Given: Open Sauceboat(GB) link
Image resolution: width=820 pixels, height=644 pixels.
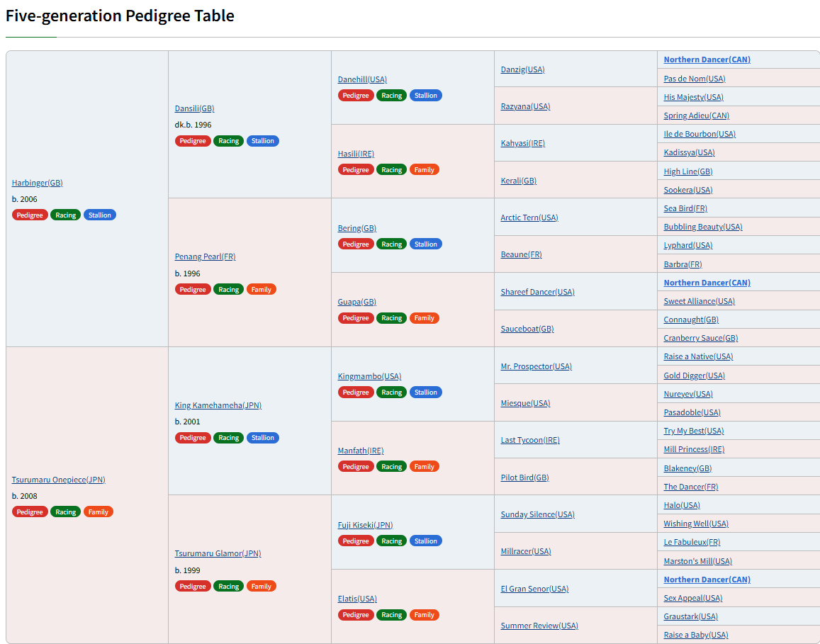Looking at the screenshot, I should 527,328.
